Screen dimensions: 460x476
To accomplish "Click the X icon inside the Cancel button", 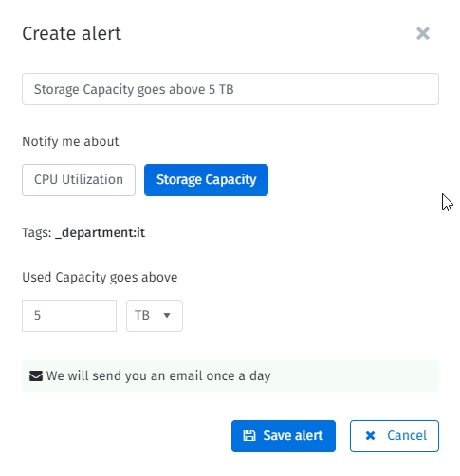I will pyautogui.click(x=370, y=436).
